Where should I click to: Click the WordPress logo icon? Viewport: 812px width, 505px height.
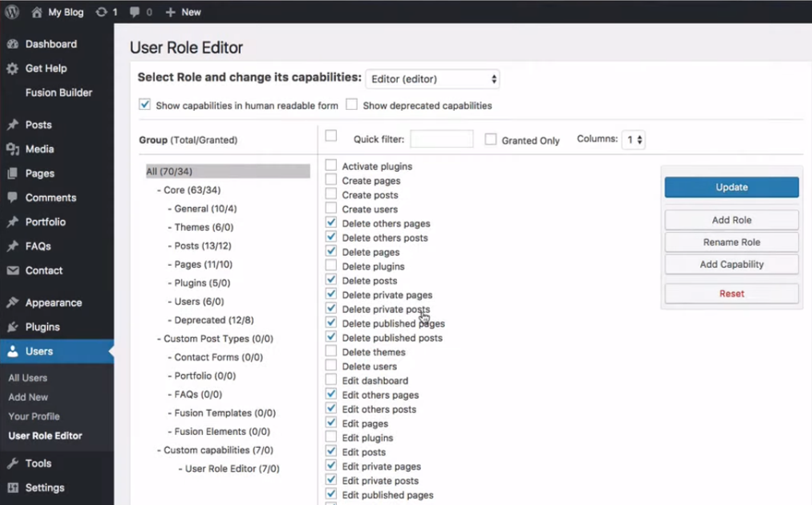[x=12, y=12]
